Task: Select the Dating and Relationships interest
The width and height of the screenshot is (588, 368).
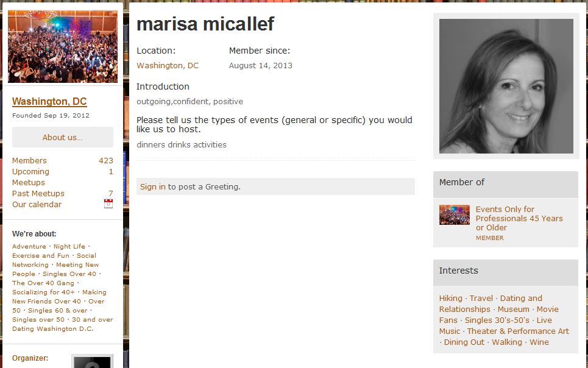Action: click(x=491, y=304)
